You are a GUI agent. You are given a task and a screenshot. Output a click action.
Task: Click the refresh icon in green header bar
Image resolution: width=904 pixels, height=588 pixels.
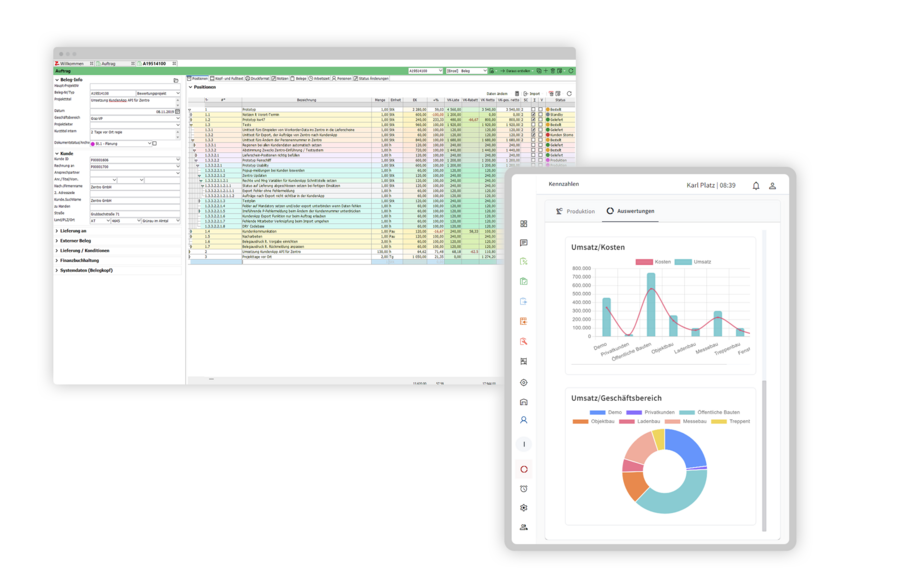(x=570, y=71)
